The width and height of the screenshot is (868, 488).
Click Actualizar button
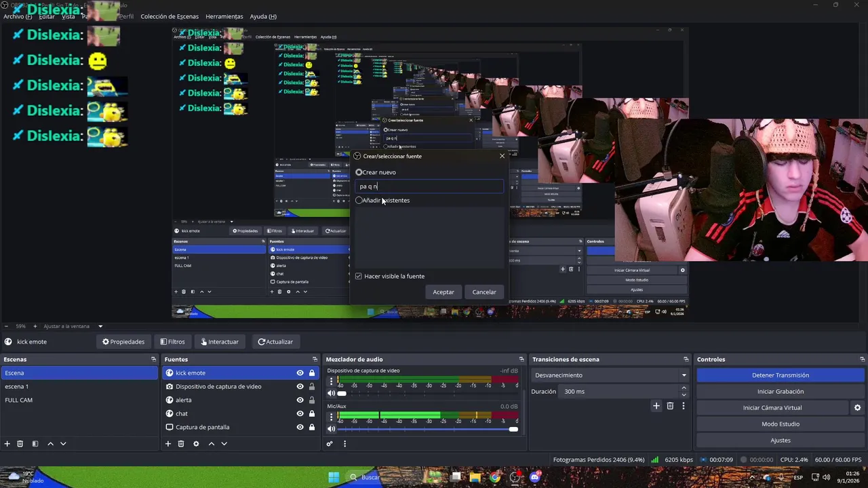(x=275, y=342)
